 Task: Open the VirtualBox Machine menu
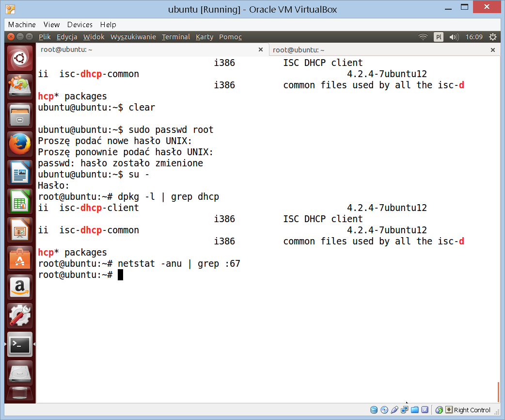click(x=22, y=25)
